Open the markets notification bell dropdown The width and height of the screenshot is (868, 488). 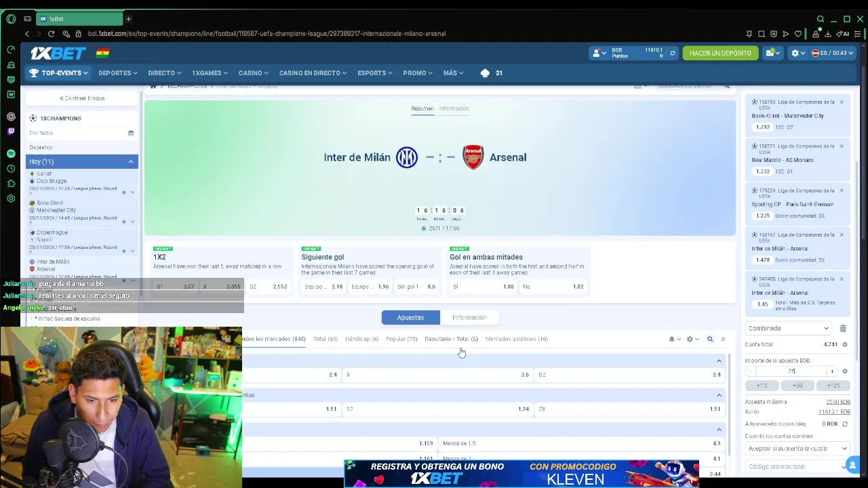tap(674, 339)
